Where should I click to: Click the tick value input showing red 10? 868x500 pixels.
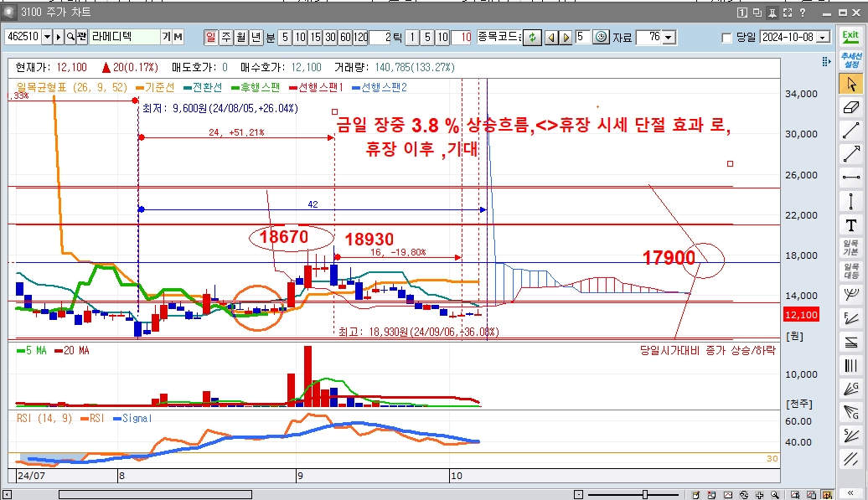tap(461, 37)
